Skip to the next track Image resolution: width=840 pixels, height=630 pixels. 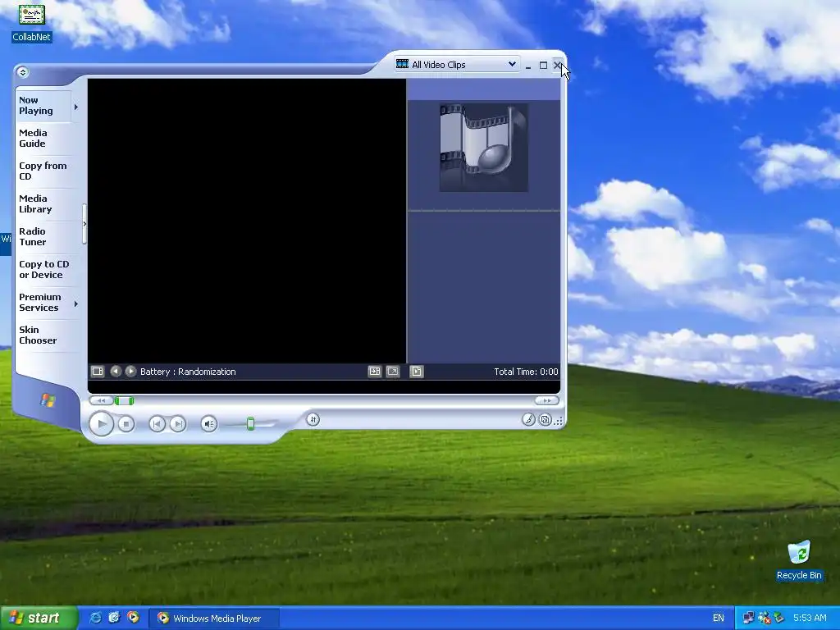point(177,424)
